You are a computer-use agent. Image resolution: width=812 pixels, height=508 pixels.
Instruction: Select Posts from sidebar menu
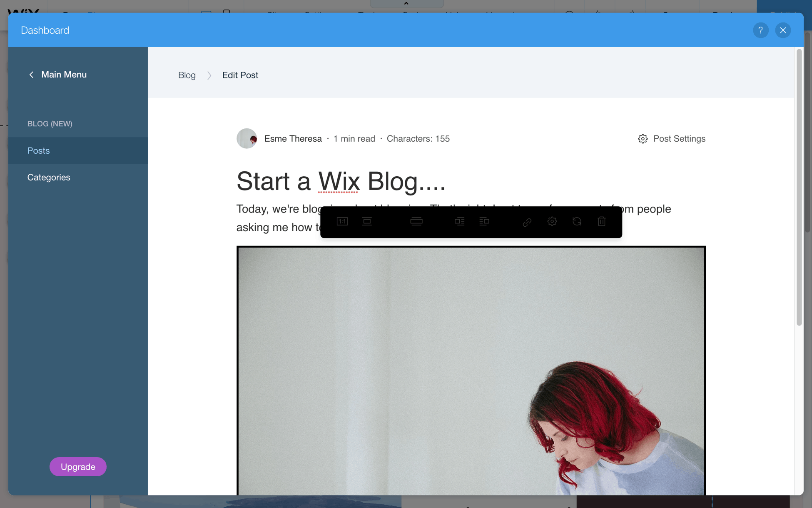coord(39,150)
